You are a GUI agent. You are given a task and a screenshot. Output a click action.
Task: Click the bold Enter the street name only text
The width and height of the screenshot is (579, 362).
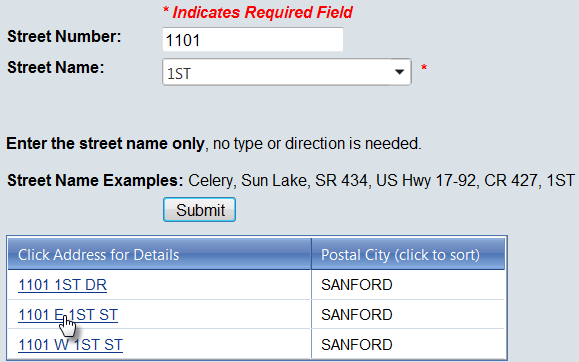[105, 143]
